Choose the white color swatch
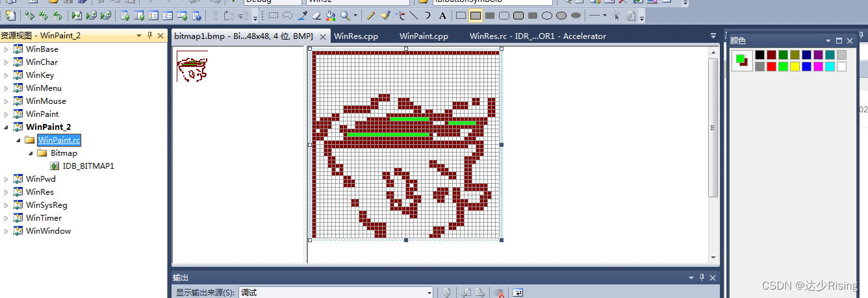 click(x=841, y=66)
